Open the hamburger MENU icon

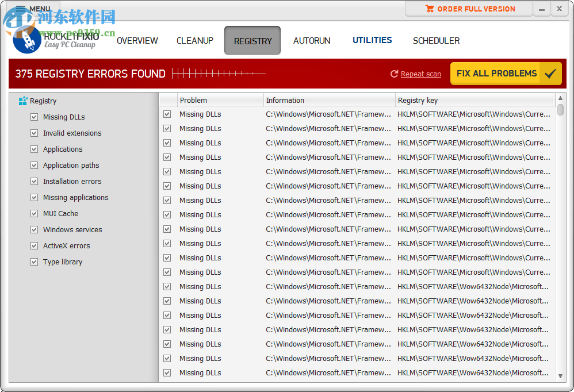[21, 9]
